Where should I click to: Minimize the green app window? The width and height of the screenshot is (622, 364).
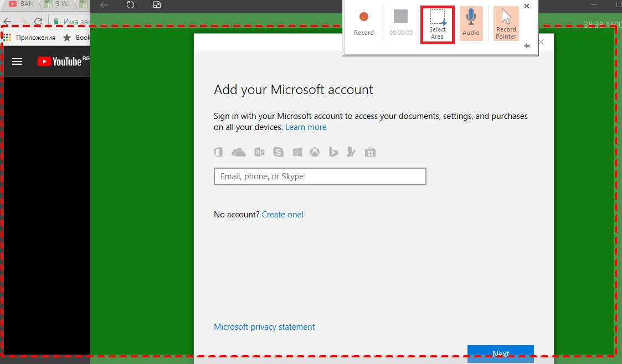pos(594,4)
